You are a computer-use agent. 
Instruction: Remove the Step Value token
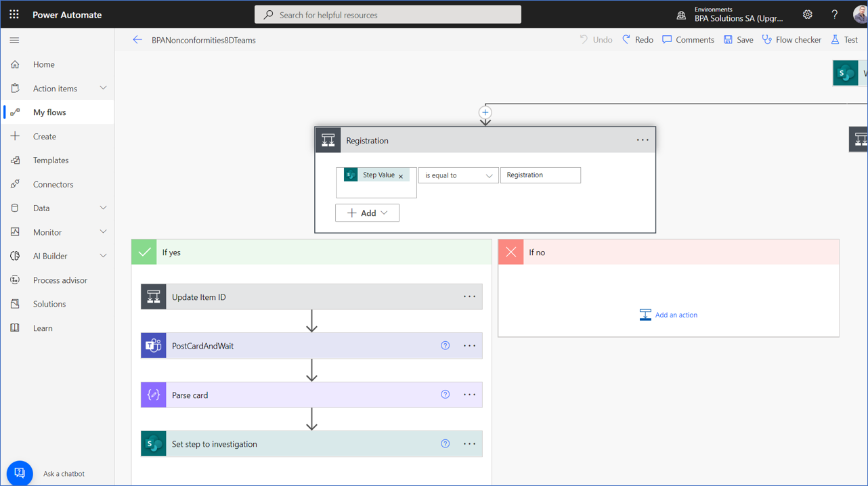[401, 176]
